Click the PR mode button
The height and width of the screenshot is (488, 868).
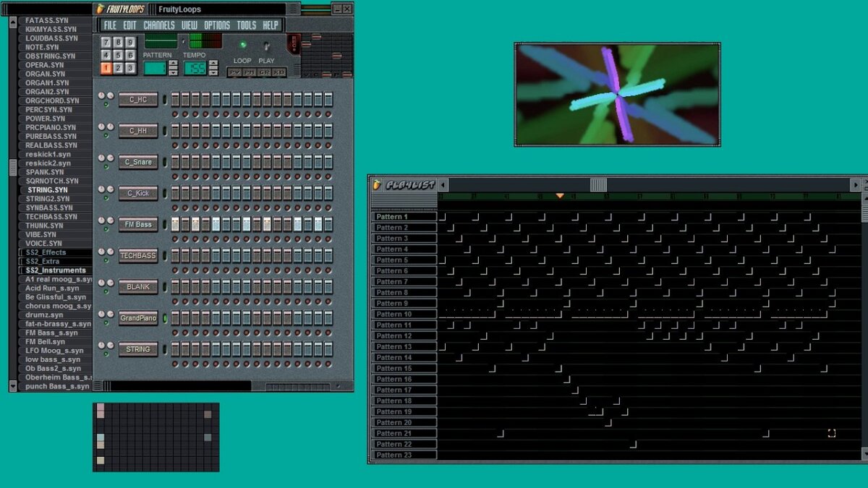coord(250,72)
